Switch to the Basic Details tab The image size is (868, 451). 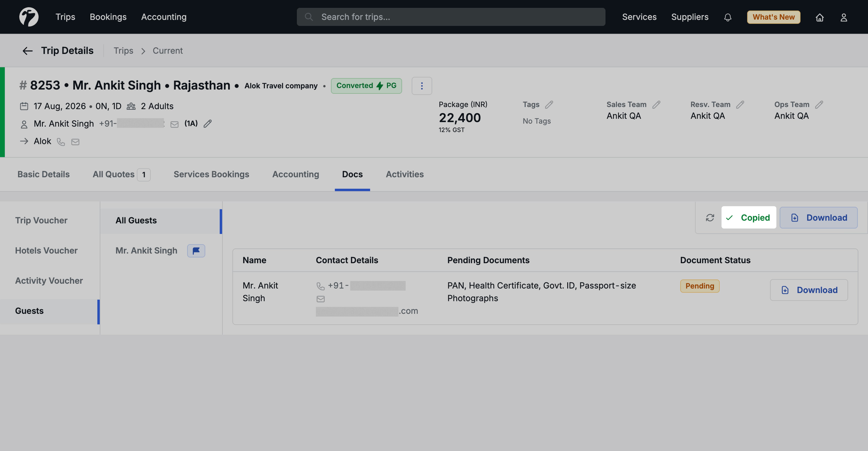[x=43, y=174]
